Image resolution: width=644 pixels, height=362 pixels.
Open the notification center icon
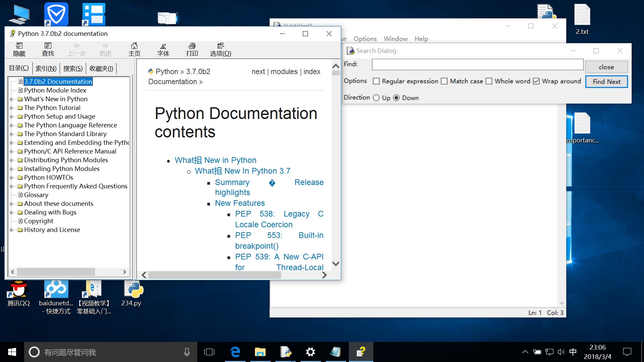627,352
